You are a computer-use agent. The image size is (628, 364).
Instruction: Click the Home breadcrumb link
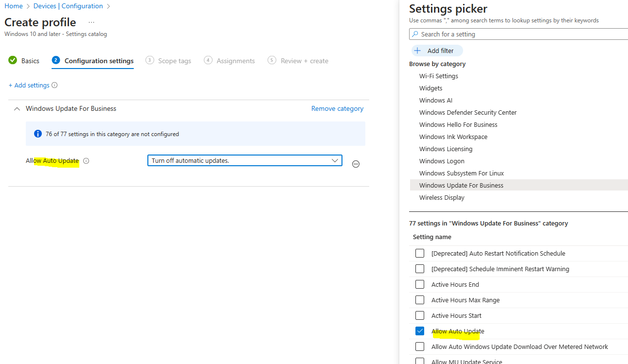pyautogui.click(x=14, y=6)
